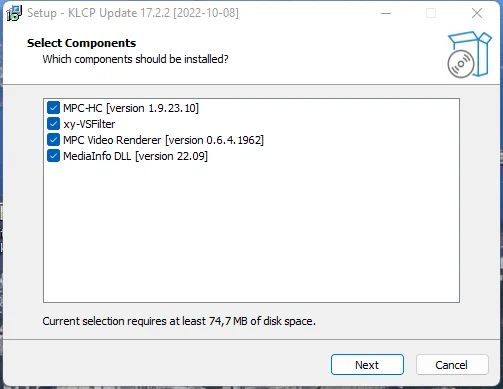Select the MediaInfo DLL version 22.09 label
The width and height of the screenshot is (503, 389).
(x=135, y=156)
